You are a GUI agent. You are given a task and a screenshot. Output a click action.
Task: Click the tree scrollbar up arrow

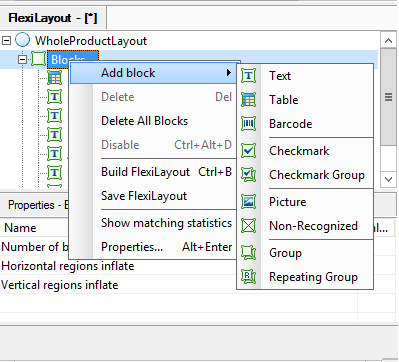[388, 40]
